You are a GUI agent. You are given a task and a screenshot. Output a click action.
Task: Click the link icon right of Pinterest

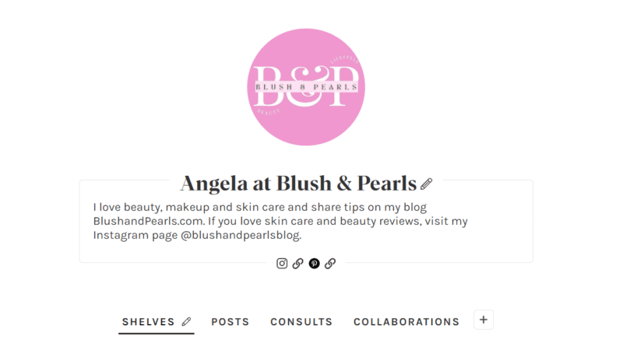pyautogui.click(x=330, y=264)
